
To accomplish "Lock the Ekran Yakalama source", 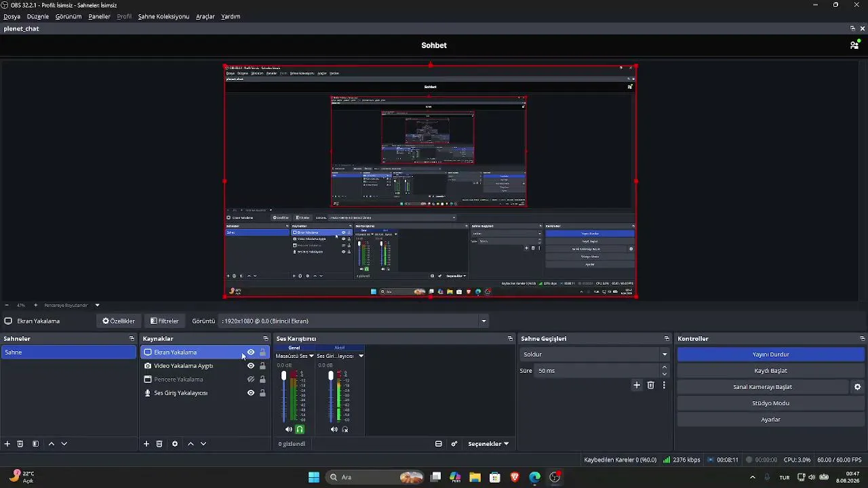I will (262, 352).
